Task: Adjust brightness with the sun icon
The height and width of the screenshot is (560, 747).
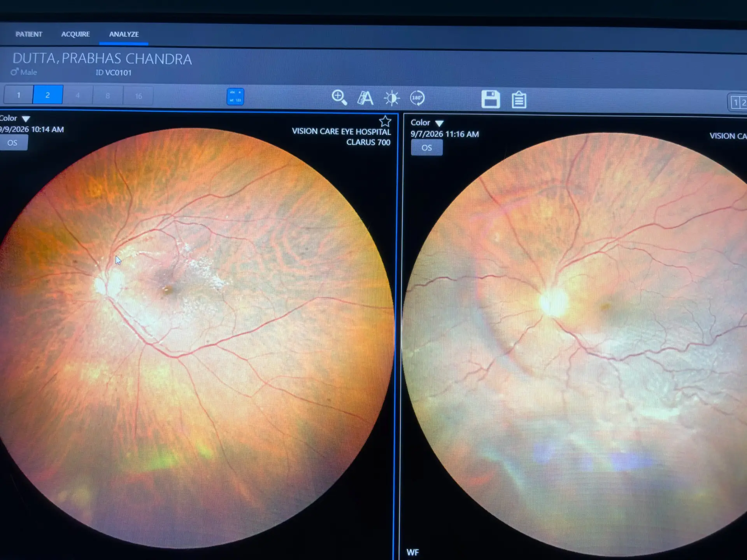Action: pyautogui.click(x=391, y=98)
